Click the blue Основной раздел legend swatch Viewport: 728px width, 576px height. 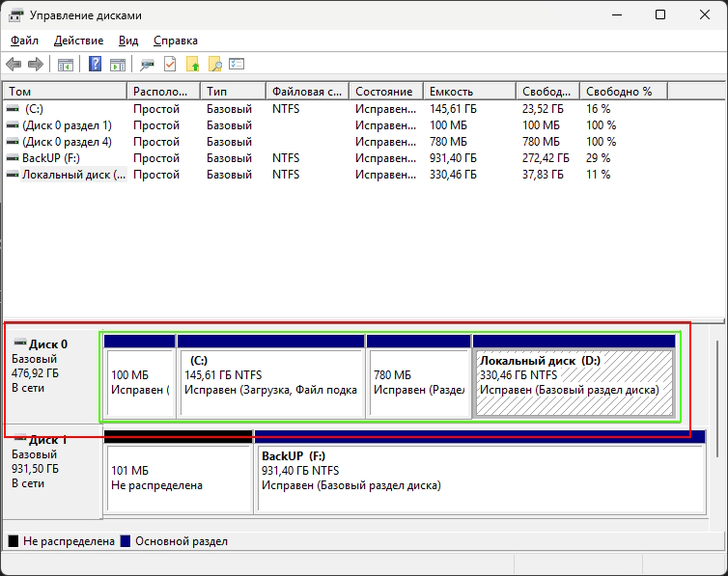(x=126, y=541)
